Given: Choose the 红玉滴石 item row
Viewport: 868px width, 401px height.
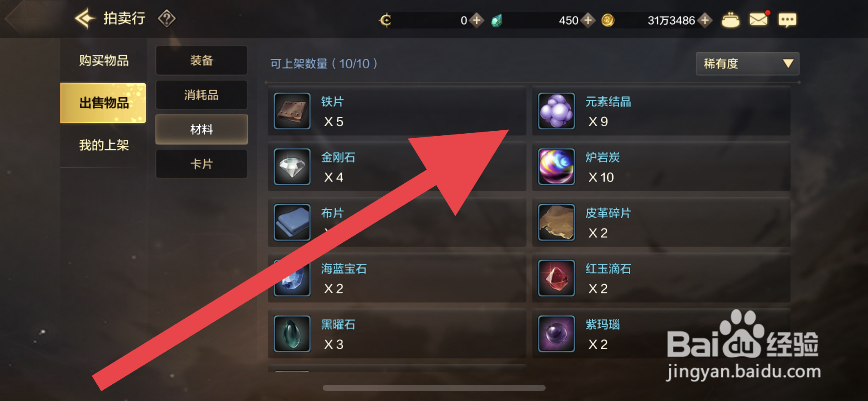Looking at the screenshot, I should (x=661, y=278).
